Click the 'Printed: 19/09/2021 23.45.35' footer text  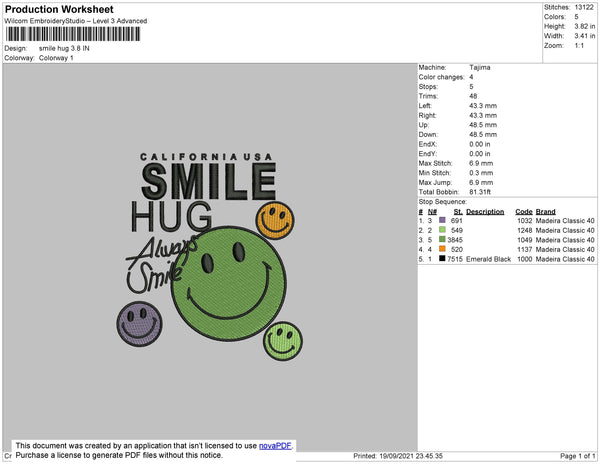398,456
